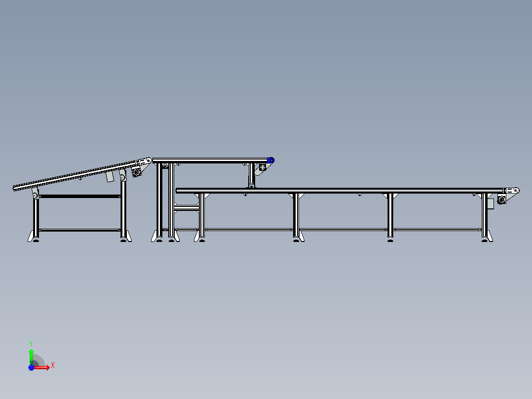Select the inclined conveyor belt frame

tap(76, 176)
